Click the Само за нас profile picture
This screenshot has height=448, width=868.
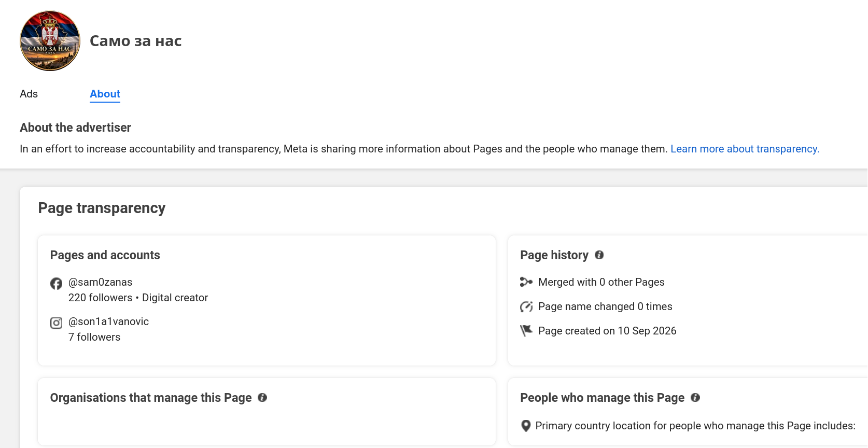(x=50, y=41)
